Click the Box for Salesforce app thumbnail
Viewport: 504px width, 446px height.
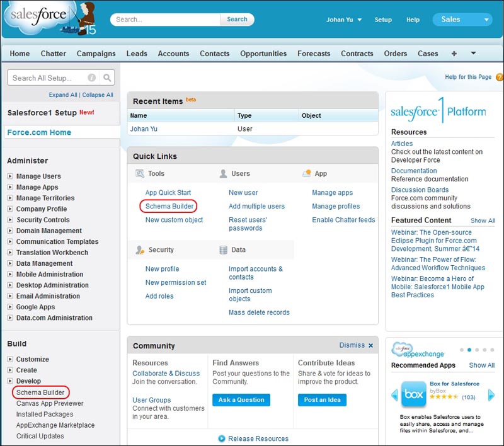pyautogui.click(x=414, y=394)
